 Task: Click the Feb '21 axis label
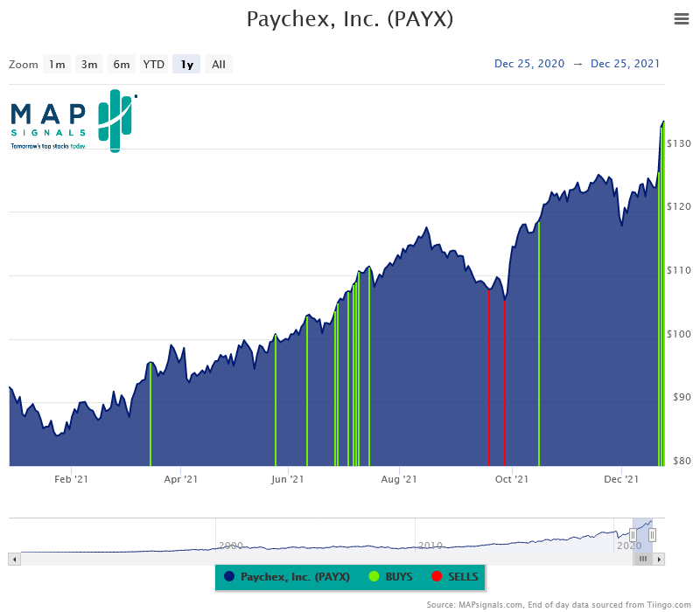tap(71, 479)
